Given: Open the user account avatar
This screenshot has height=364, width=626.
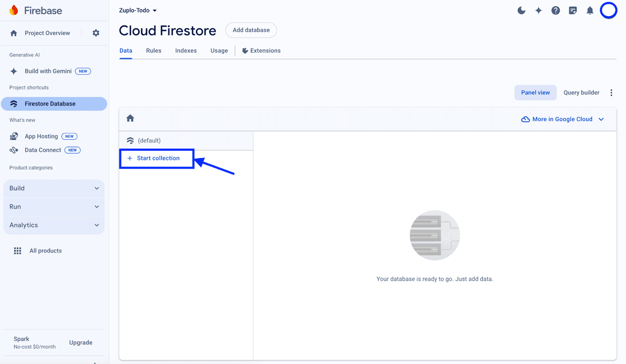Looking at the screenshot, I should click(x=608, y=10).
